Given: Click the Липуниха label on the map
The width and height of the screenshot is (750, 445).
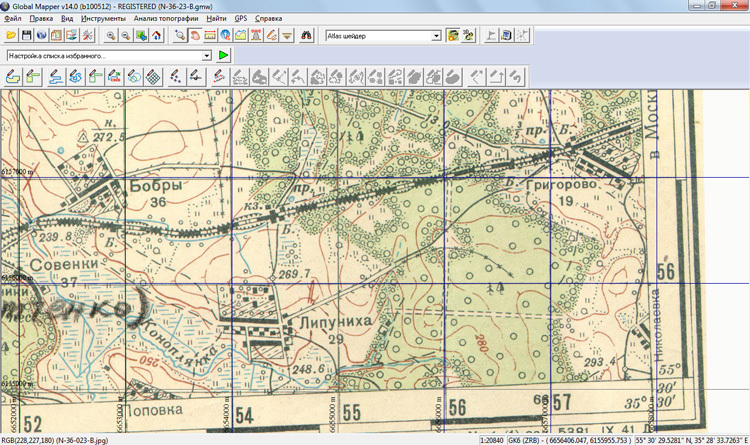Looking at the screenshot, I should [x=336, y=322].
